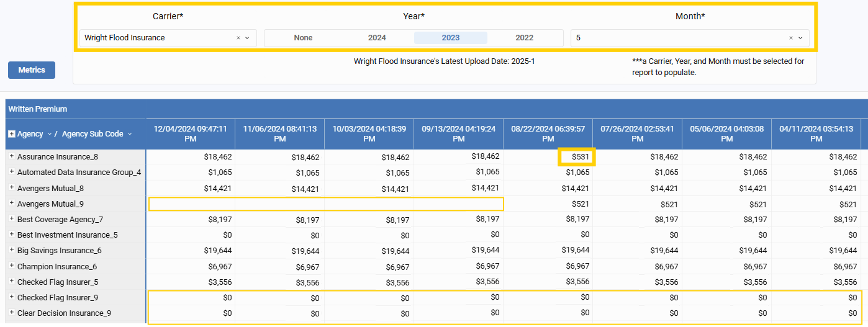The height and width of the screenshot is (327, 868).
Task: Open the Agency Sub Code header dropdown
Action: click(130, 134)
